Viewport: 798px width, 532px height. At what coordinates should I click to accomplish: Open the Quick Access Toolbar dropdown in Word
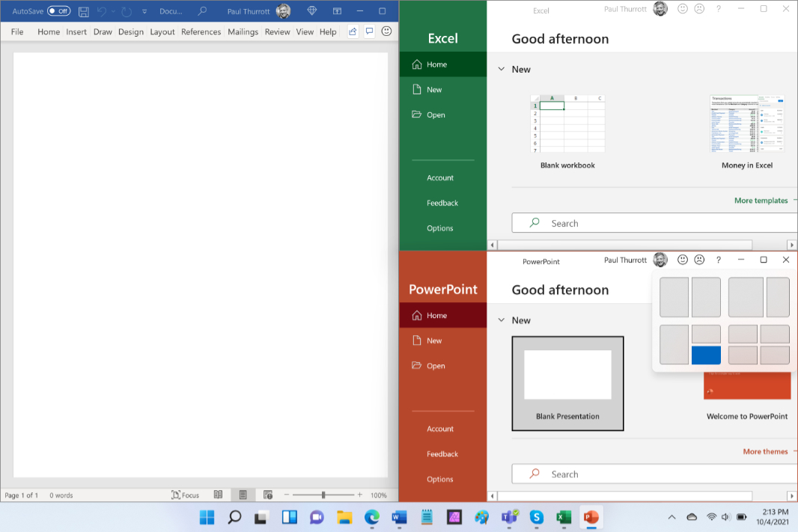point(144,10)
